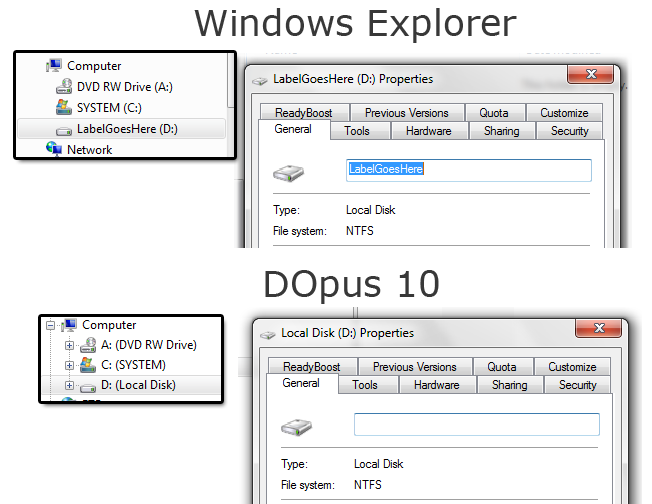Open the Sharing tab in LabelGoesHere Properties

tap(501, 131)
